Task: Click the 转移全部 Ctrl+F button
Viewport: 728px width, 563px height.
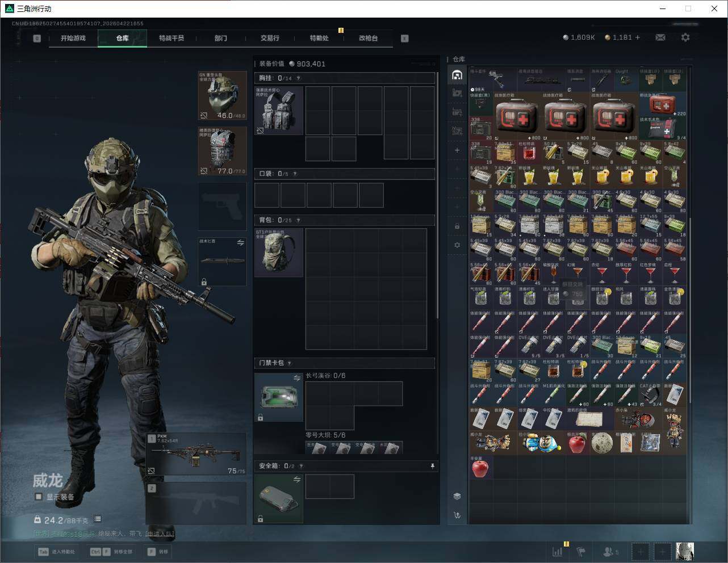Action: [111, 552]
